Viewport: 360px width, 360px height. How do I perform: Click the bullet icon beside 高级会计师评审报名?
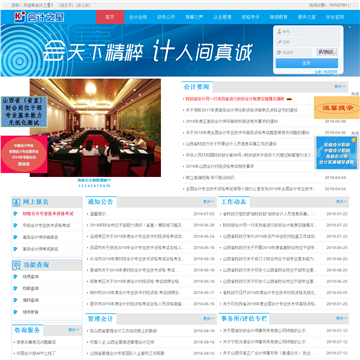coord(15,237)
